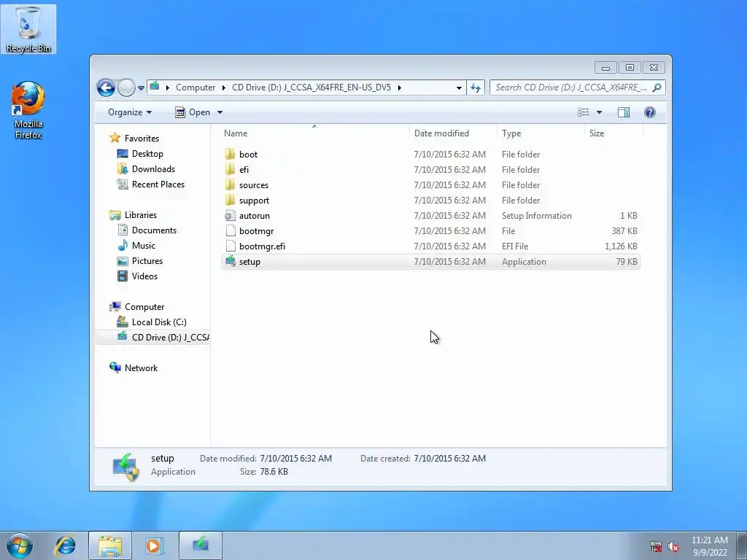Select Libraries in the navigation pane
This screenshot has width=747, height=560.
(x=133, y=215)
